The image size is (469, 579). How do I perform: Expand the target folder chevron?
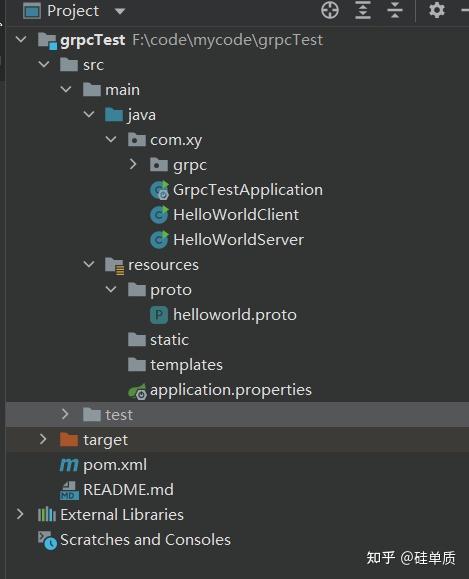click(43, 439)
